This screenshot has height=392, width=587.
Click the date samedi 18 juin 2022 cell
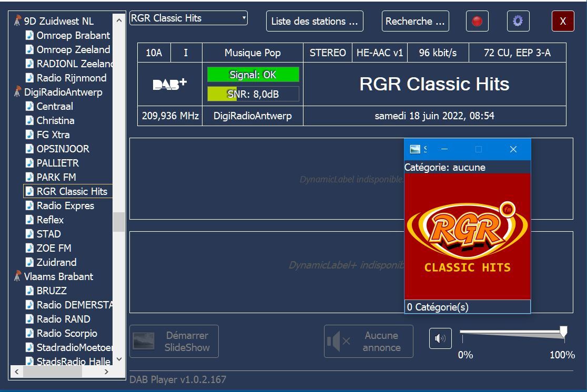[434, 116]
